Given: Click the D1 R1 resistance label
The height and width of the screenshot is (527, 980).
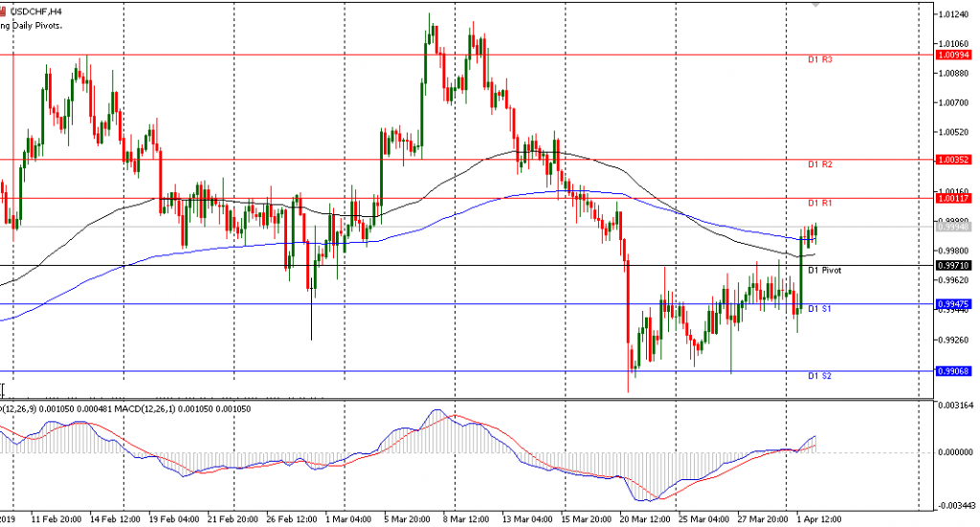Looking at the screenshot, I should (x=820, y=203).
